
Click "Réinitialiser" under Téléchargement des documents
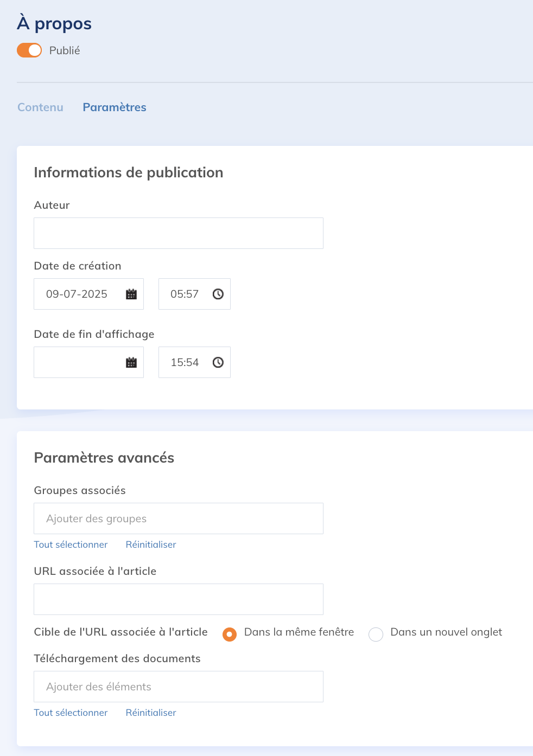click(151, 713)
